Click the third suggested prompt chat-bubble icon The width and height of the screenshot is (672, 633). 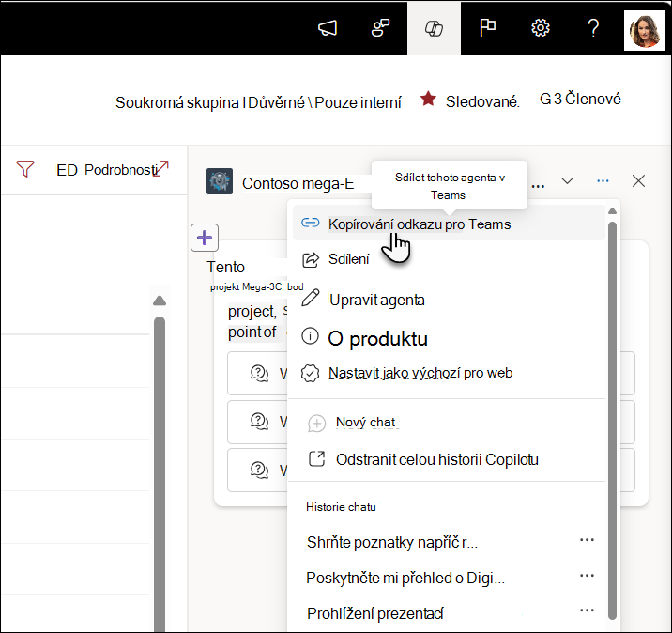[259, 470]
